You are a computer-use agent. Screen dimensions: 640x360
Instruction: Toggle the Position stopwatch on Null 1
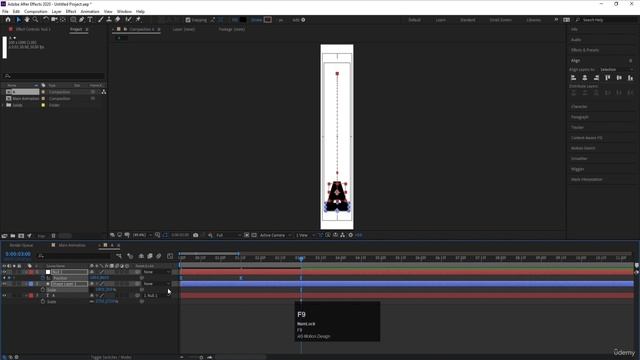42,278
